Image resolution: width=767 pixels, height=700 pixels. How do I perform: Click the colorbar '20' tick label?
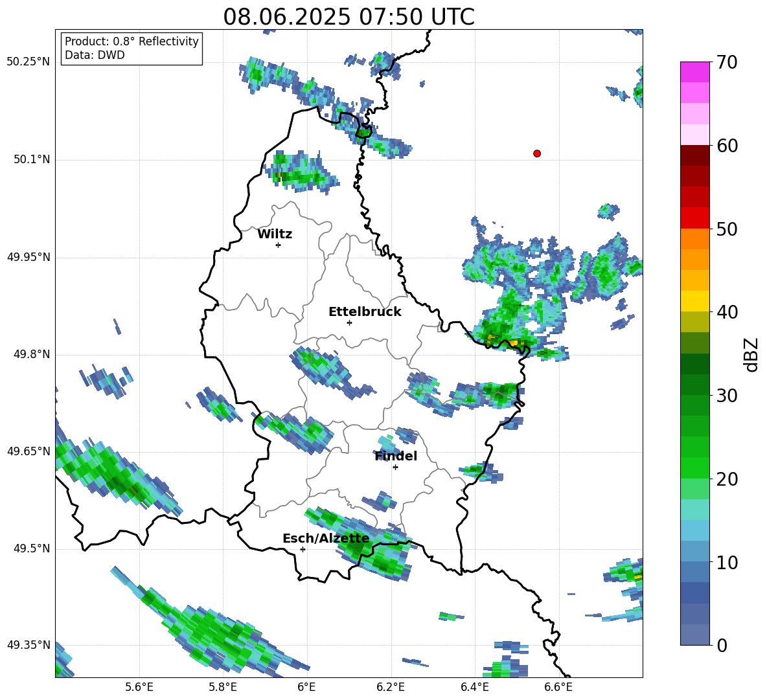pyautogui.click(x=727, y=479)
